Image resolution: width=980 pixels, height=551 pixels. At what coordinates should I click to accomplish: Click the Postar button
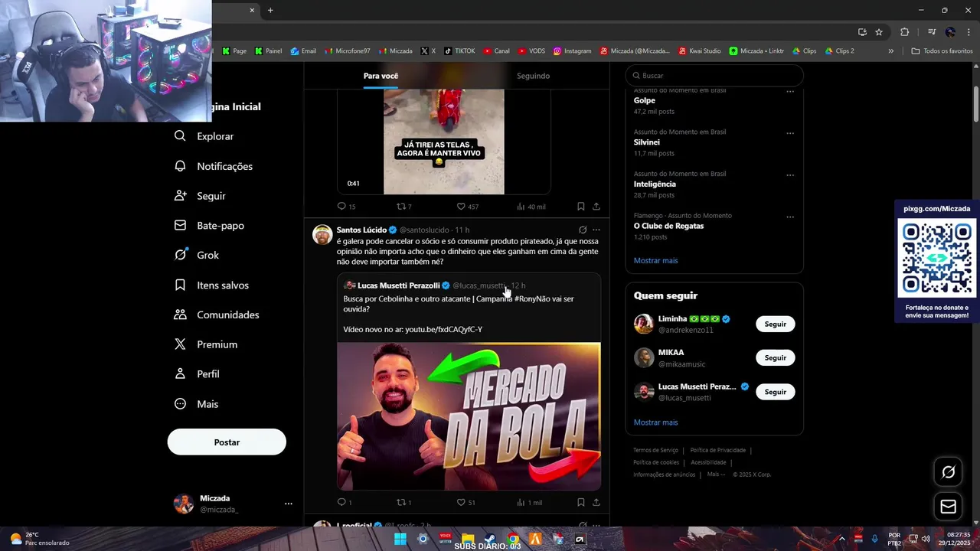point(227,442)
